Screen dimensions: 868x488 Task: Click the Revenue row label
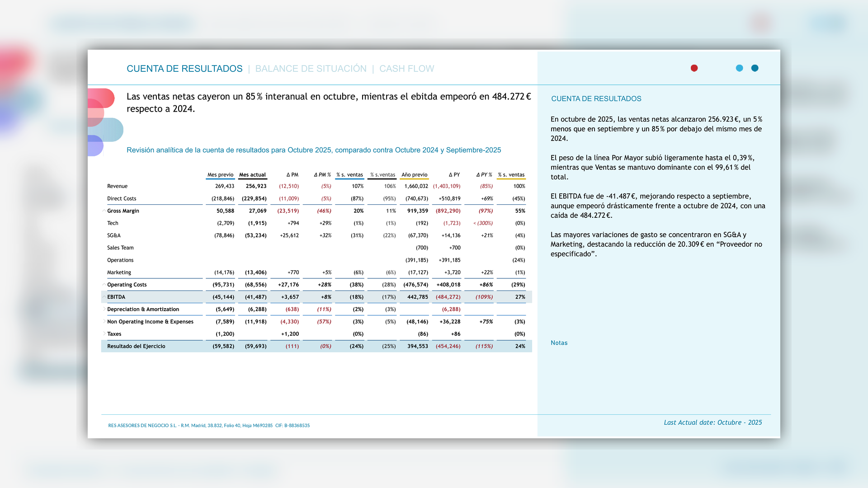(x=117, y=186)
